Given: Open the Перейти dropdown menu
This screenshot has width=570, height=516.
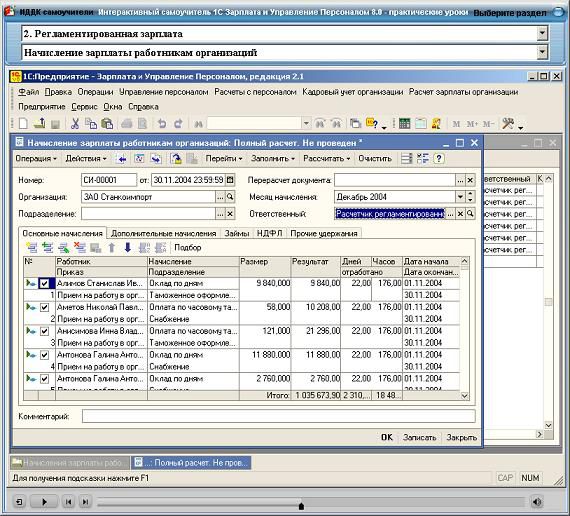Looking at the screenshot, I should tap(224, 159).
